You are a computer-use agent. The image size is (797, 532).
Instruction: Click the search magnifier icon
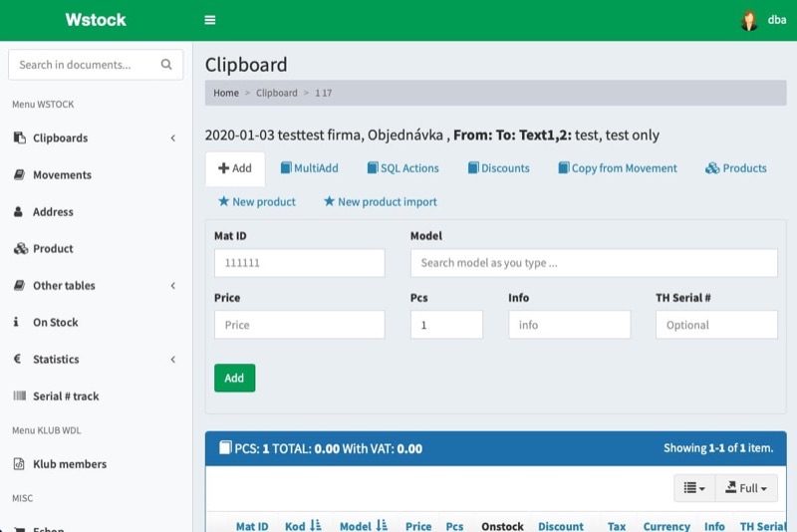click(166, 65)
